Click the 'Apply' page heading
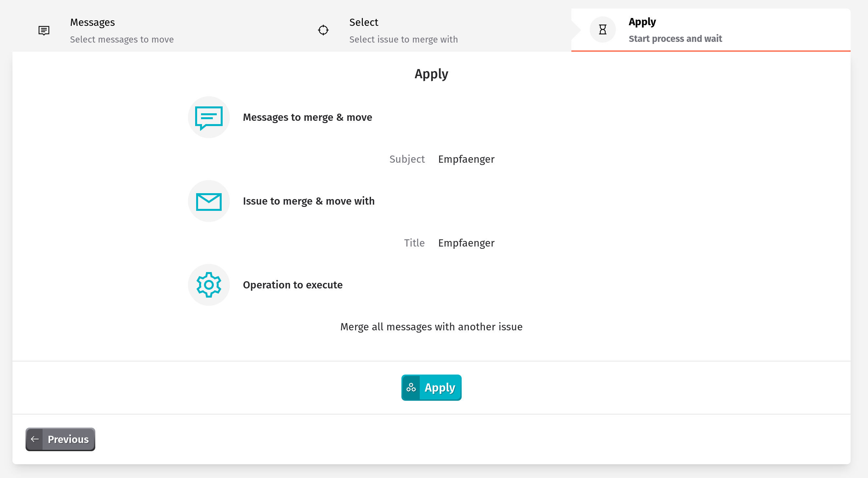Image resolution: width=868 pixels, height=478 pixels. [x=431, y=74]
